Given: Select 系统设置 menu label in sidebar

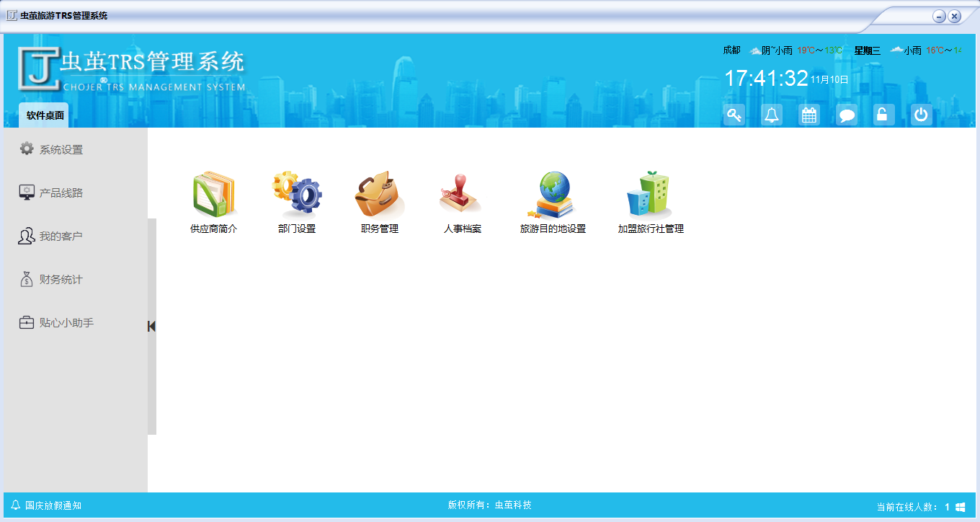Looking at the screenshot, I should point(61,150).
